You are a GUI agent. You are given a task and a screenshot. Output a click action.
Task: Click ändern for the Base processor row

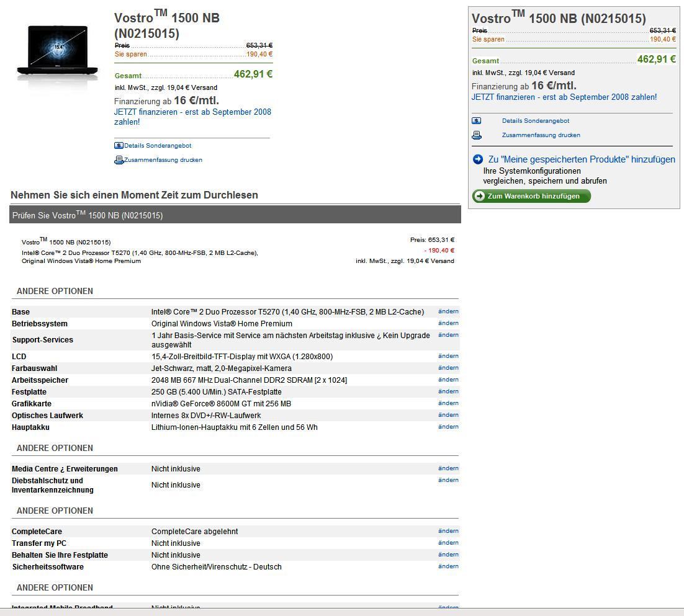pos(448,311)
